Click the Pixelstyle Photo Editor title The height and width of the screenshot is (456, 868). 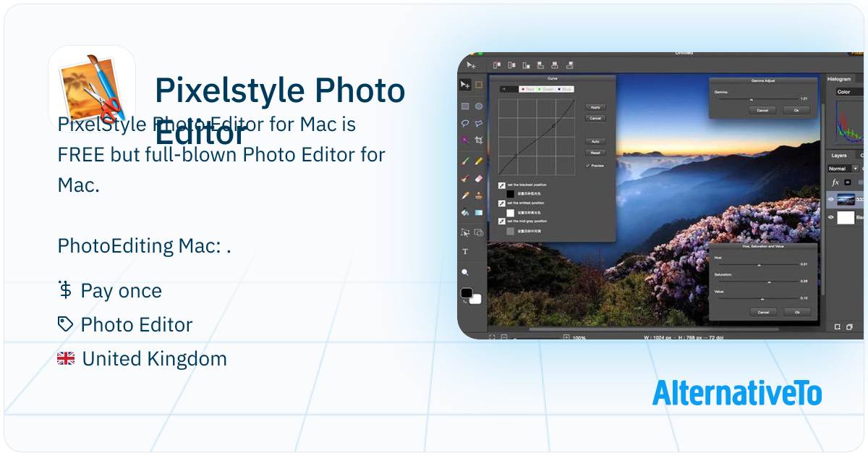pyautogui.click(x=280, y=111)
